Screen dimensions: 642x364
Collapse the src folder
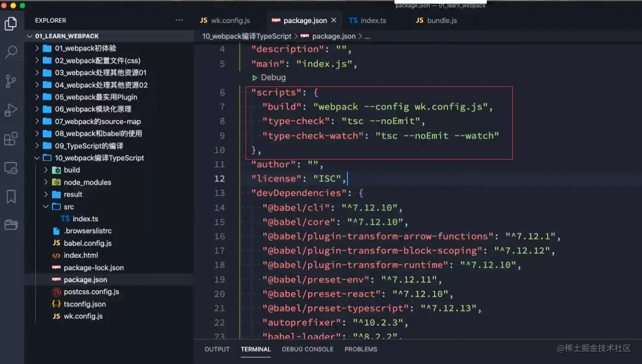click(109, 207)
